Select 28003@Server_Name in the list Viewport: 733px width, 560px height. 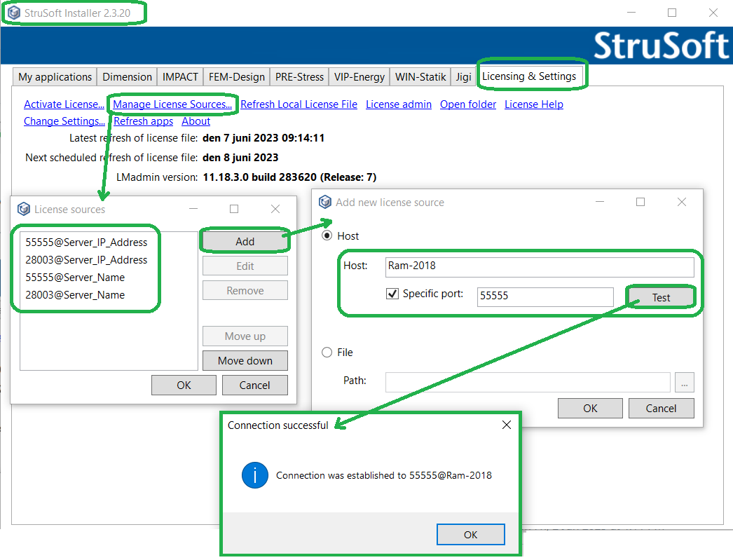(x=75, y=295)
